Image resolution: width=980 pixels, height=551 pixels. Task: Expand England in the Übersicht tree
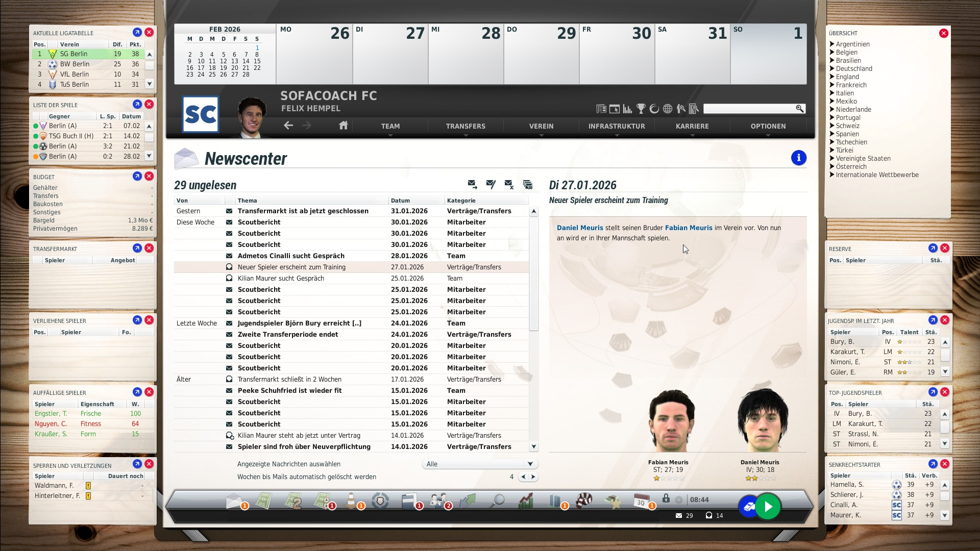pos(832,77)
